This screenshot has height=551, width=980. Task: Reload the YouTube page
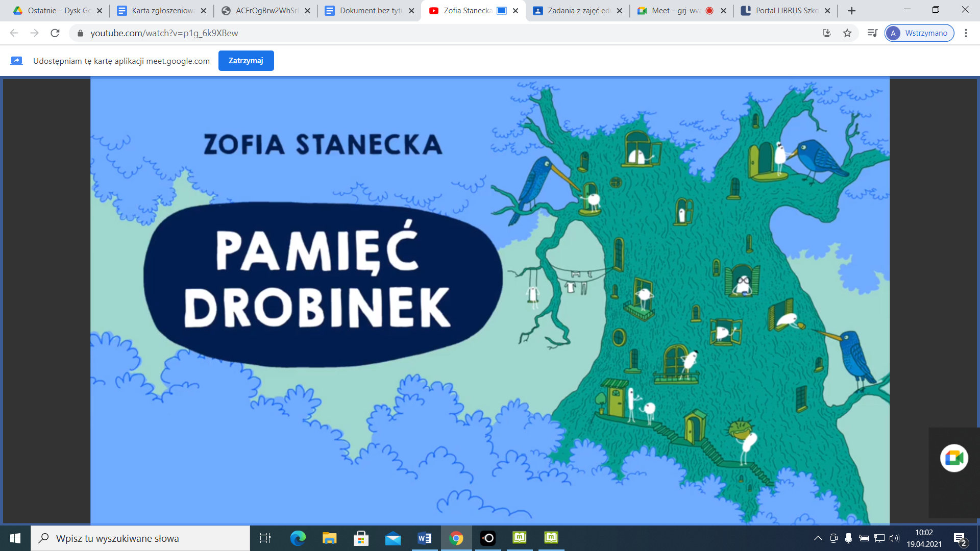coord(55,33)
